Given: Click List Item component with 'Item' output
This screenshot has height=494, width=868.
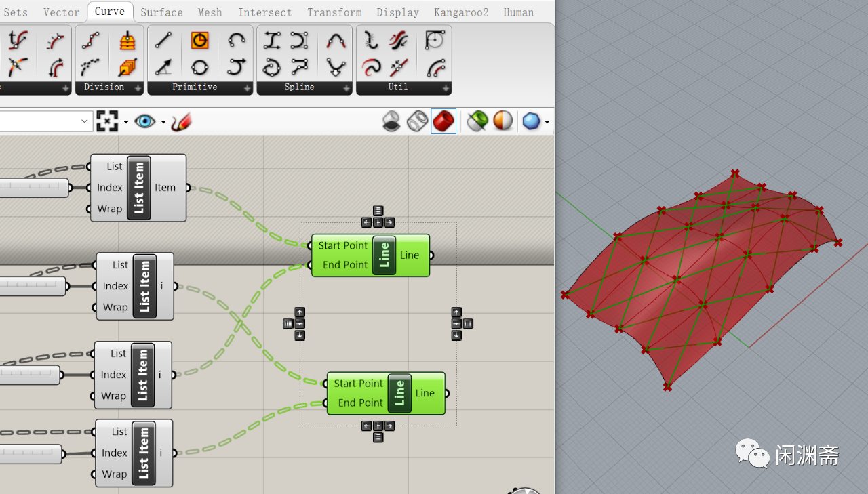Looking at the screenshot, I should point(138,188).
